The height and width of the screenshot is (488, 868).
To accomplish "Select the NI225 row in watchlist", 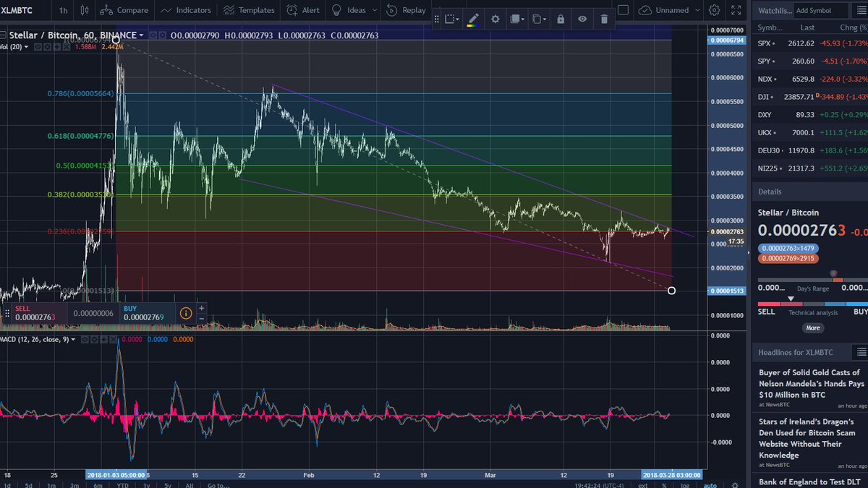I will pos(810,168).
